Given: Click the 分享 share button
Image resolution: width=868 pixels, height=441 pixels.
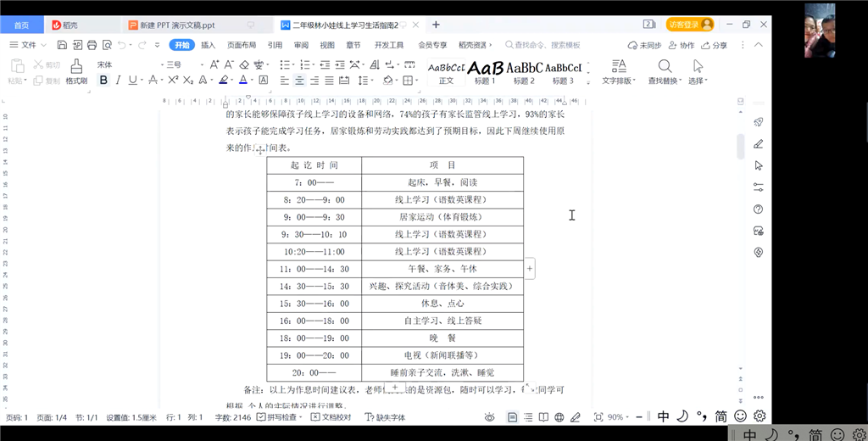Looking at the screenshot, I should [714, 45].
